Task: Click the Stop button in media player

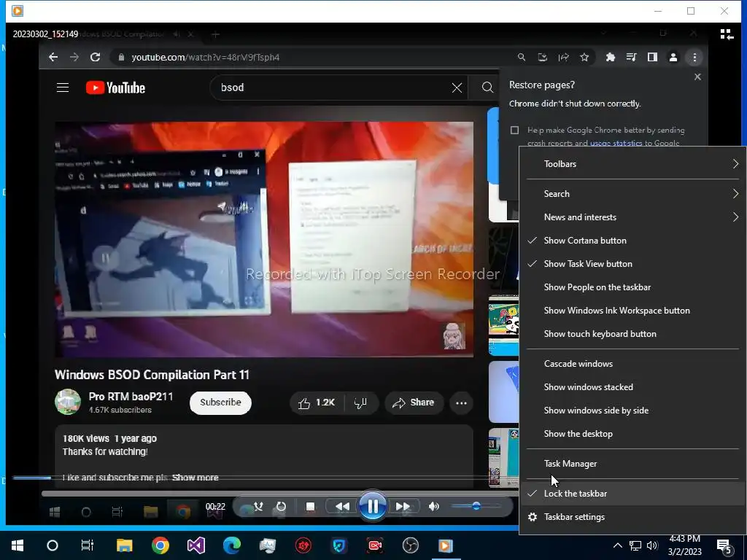Action: tap(310, 506)
